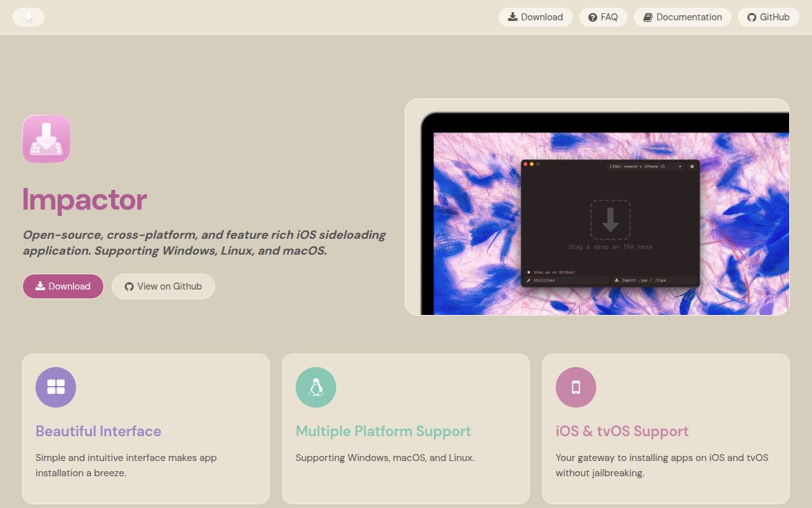Click the View on Github button
This screenshot has width=812, height=508.
163,286
